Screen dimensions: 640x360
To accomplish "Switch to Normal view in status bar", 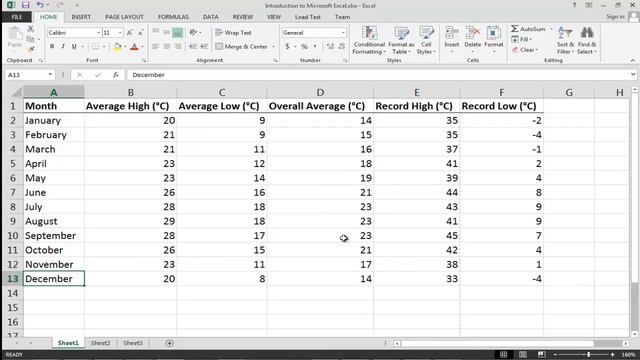I will [504, 355].
